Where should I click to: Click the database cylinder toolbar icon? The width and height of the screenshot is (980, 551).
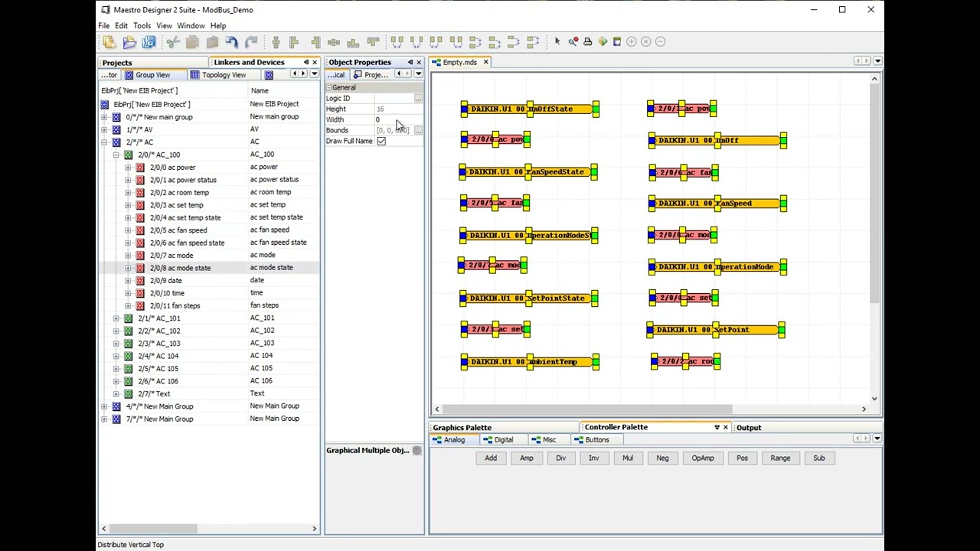click(x=617, y=41)
